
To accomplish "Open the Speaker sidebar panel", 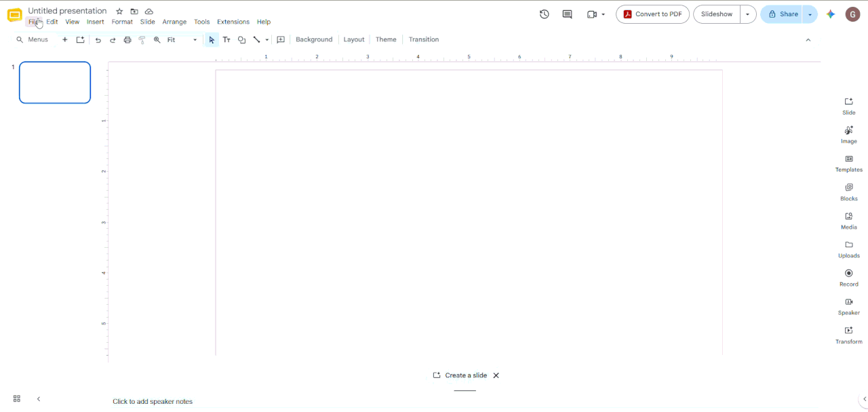I will click(849, 306).
